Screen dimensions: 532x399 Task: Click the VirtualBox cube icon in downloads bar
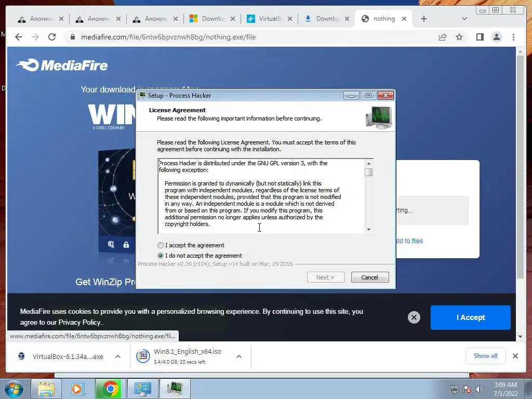point(21,356)
